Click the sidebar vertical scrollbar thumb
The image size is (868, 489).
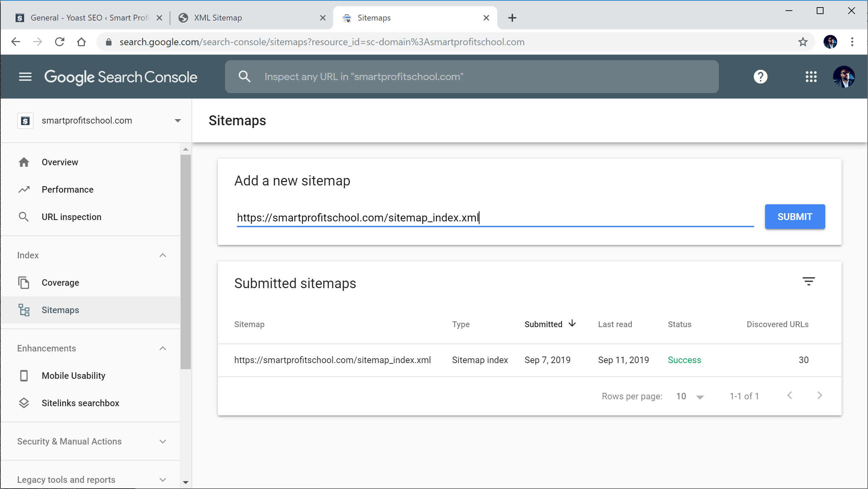[186, 262]
